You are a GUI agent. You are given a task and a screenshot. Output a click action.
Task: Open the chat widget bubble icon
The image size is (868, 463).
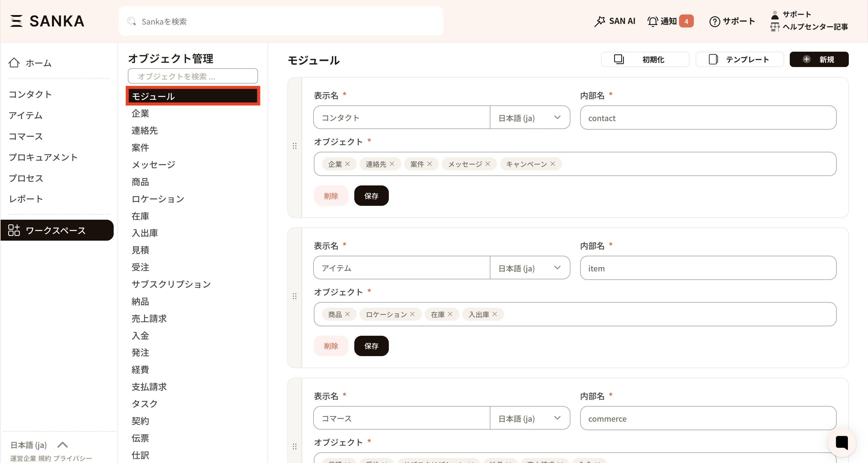pyautogui.click(x=841, y=442)
